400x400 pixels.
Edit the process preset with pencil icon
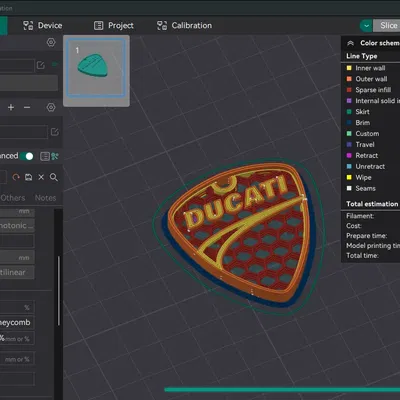tap(55, 132)
